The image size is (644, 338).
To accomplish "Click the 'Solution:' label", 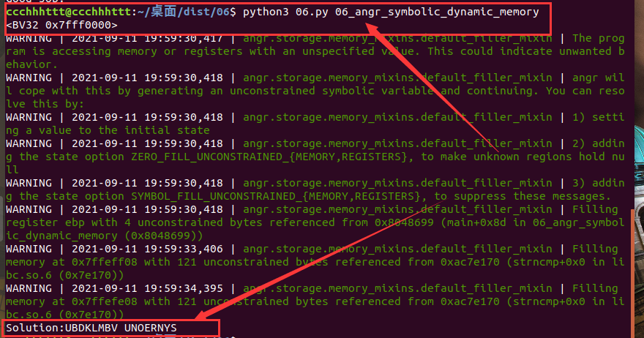I will point(35,328).
